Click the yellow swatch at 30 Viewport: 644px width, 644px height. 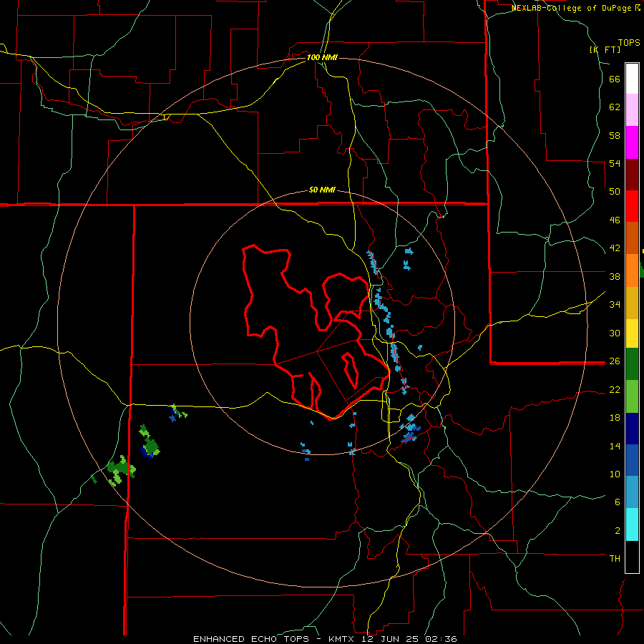(632, 333)
